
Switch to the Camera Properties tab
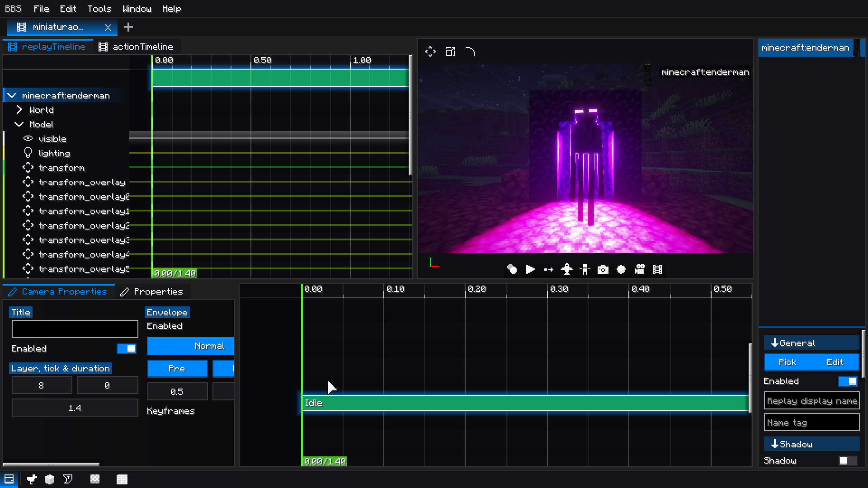[x=58, y=291]
